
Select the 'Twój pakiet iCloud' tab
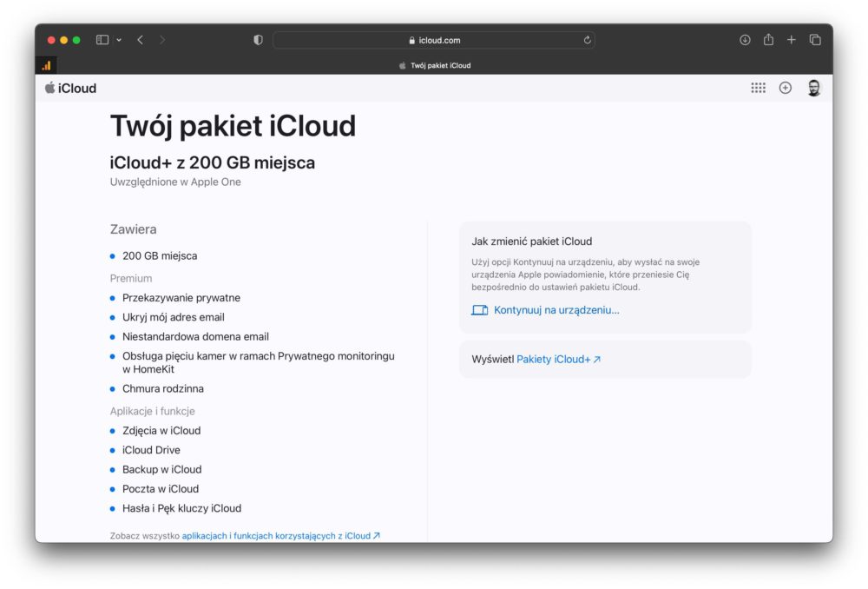pyautogui.click(x=435, y=65)
